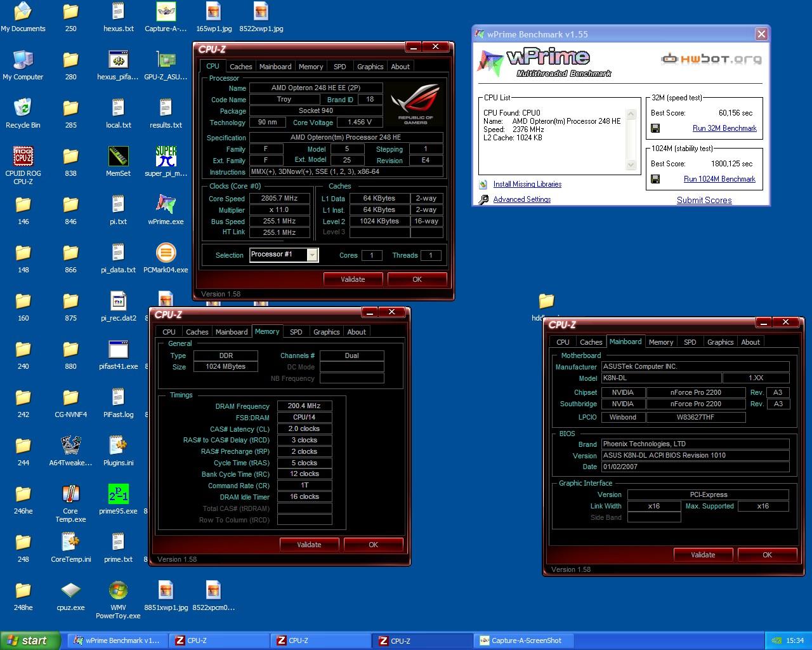Open PiFast.log file
This screenshot has height=650, width=812.
[118, 398]
